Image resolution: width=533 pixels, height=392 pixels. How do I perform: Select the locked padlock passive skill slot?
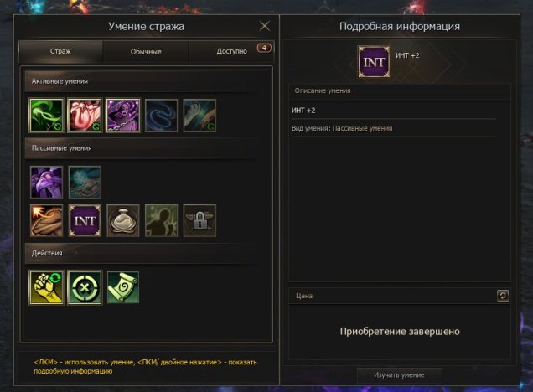tap(199, 220)
